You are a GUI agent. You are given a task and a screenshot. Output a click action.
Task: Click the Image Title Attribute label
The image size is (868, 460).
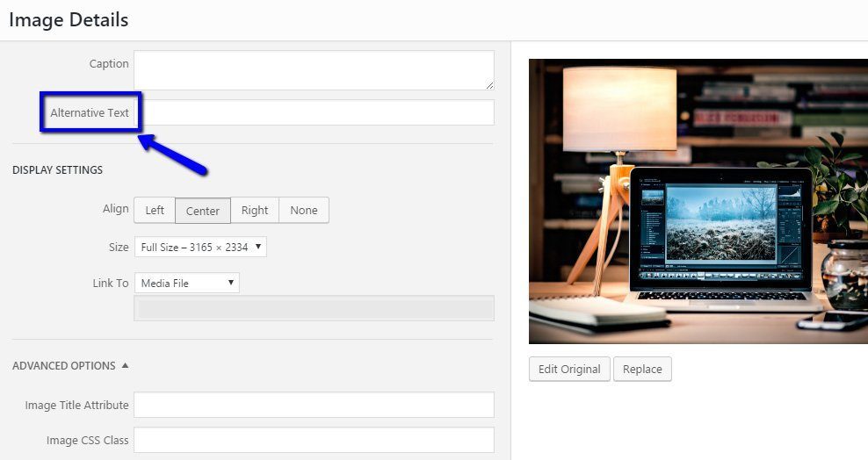pyautogui.click(x=77, y=406)
